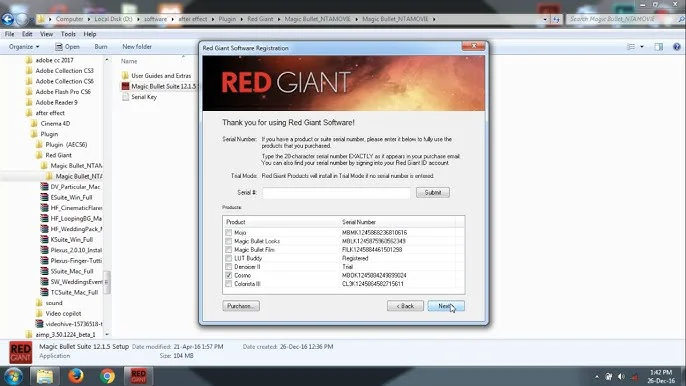Click the Explorer back navigation arrow
This screenshot has height=386, width=686.
pyautogui.click(x=7, y=19)
